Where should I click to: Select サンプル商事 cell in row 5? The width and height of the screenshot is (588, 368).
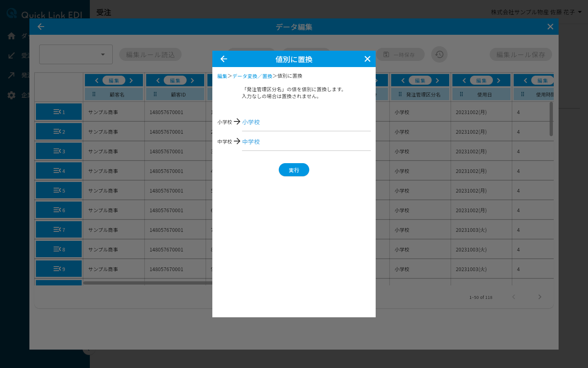[114, 191]
